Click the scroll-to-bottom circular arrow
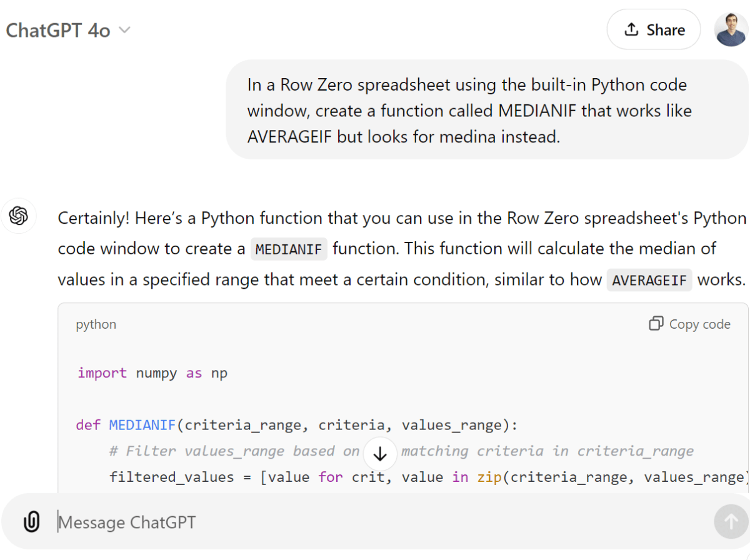The image size is (750, 560). pos(380,454)
